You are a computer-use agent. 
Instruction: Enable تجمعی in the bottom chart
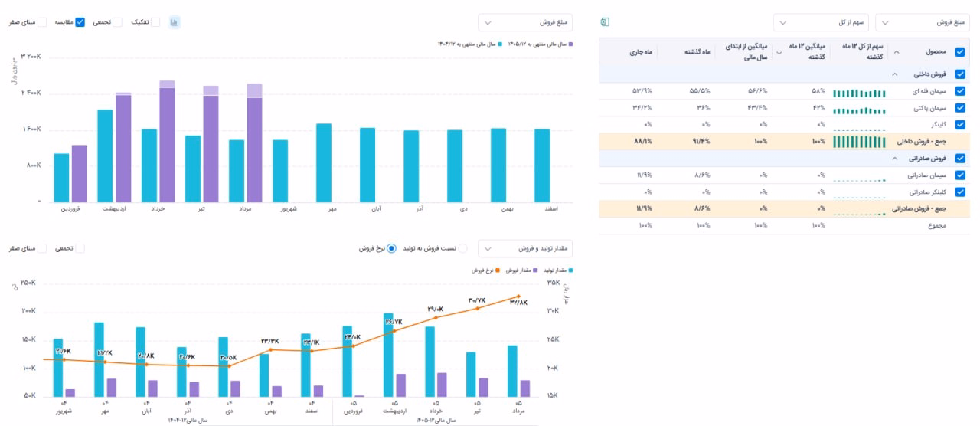(x=80, y=248)
